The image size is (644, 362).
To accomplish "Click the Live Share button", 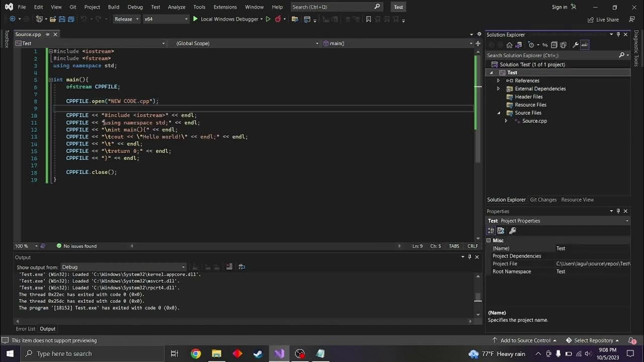I will coord(603,20).
